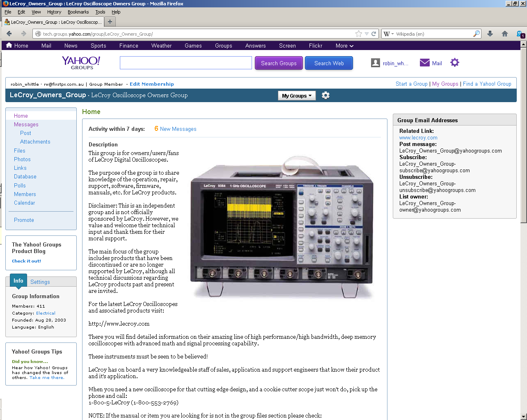Click Find a Yahoo! Group link
This screenshot has height=420, width=527.
click(487, 84)
